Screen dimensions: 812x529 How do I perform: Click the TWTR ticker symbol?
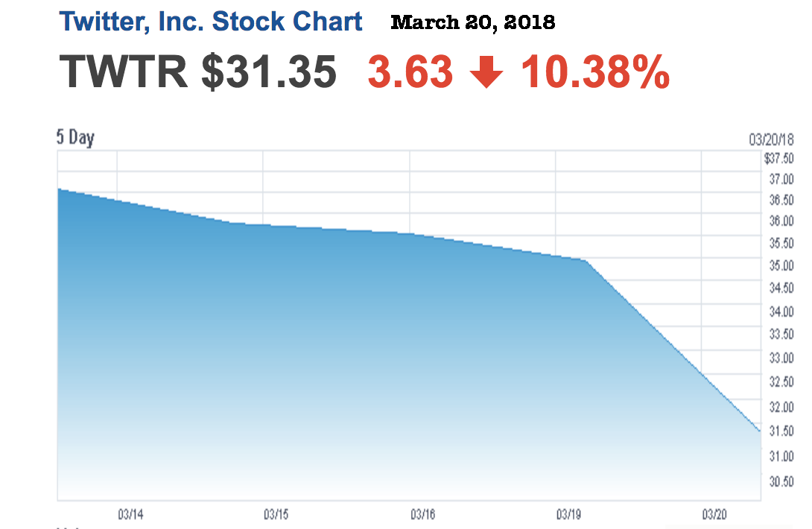(124, 72)
